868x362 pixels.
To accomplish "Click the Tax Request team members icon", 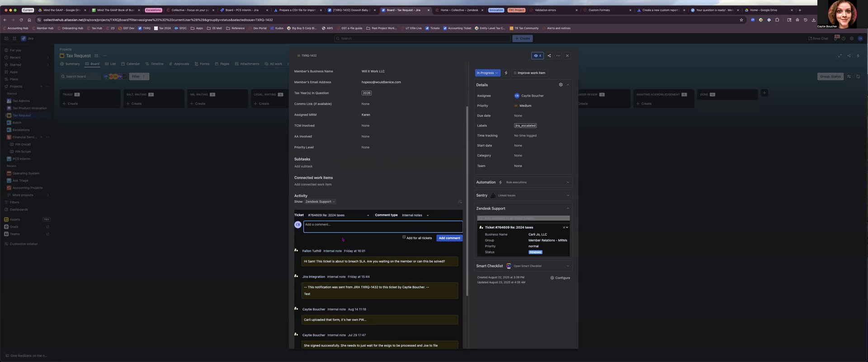I will pos(96,56).
